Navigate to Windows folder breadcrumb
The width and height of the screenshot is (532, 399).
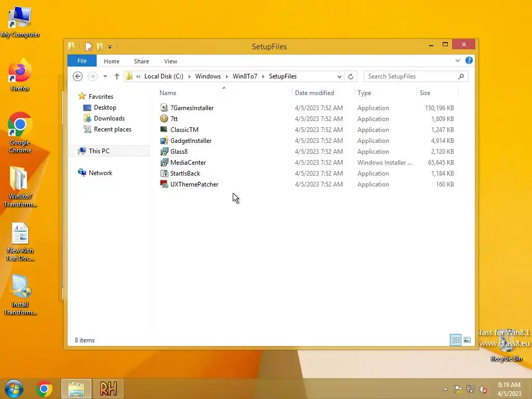pyautogui.click(x=208, y=76)
